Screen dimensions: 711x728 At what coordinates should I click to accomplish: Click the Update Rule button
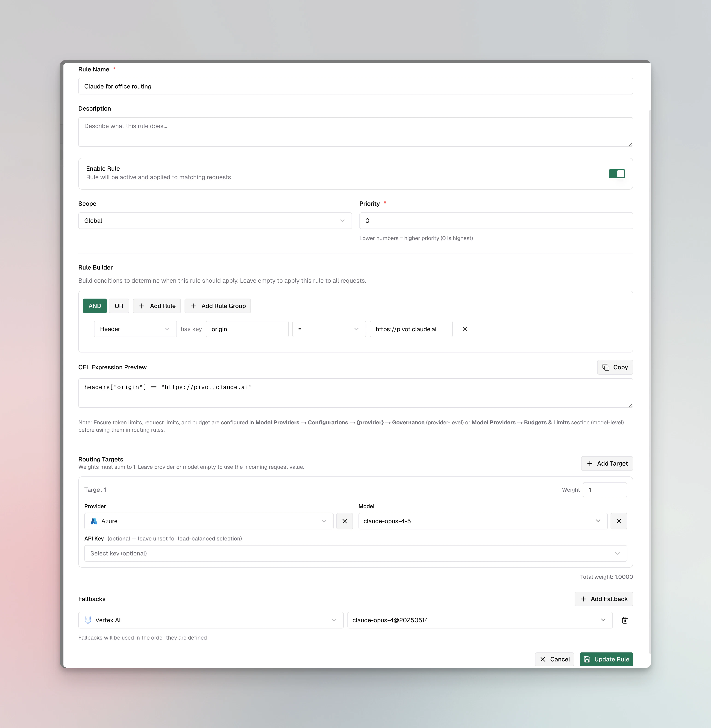606,659
